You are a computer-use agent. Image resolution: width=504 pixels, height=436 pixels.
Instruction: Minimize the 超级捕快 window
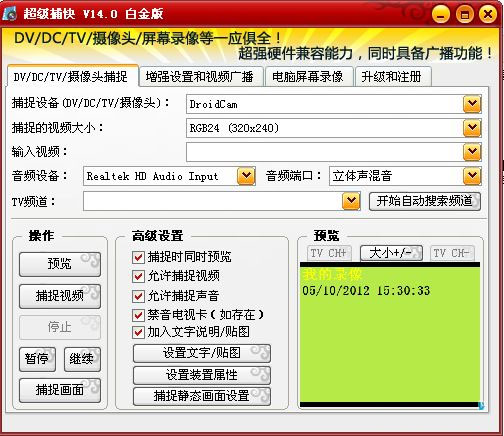point(441,15)
